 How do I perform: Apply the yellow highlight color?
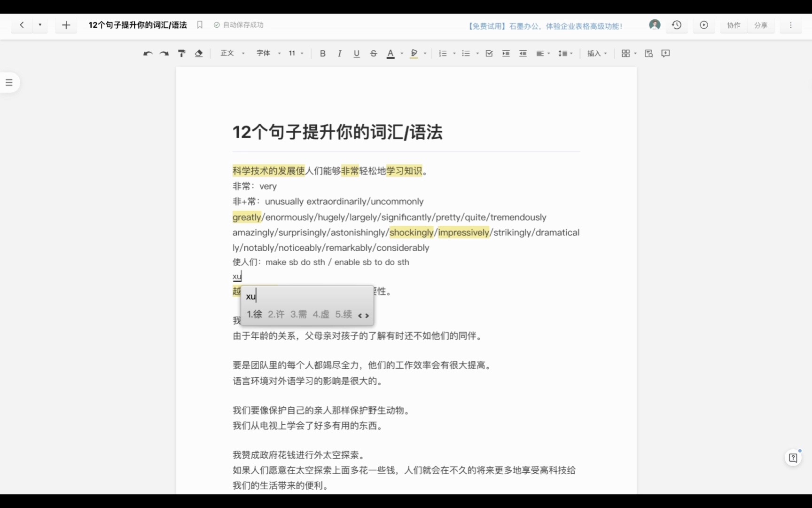point(414,54)
